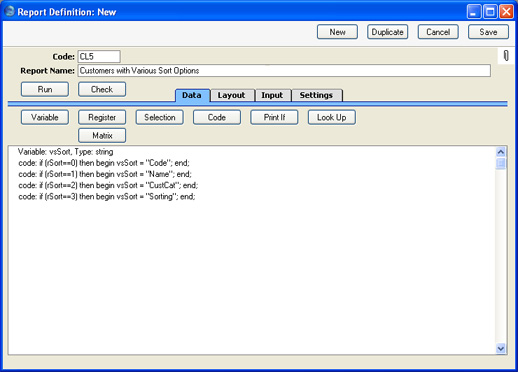Switch to the Data tab
This screenshot has height=372, width=518.
coord(192,95)
